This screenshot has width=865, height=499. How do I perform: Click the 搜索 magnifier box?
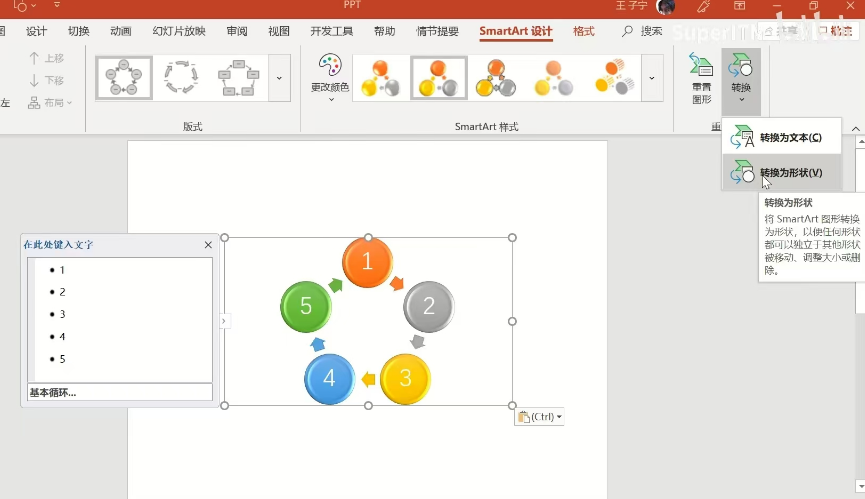pyautogui.click(x=642, y=31)
